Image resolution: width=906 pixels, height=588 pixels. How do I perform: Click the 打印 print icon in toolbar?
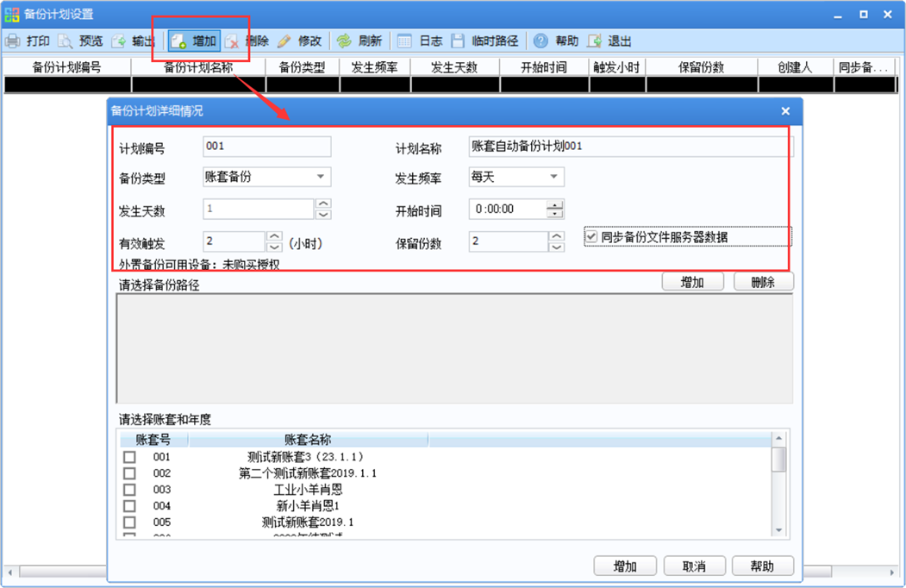tap(13, 41)
